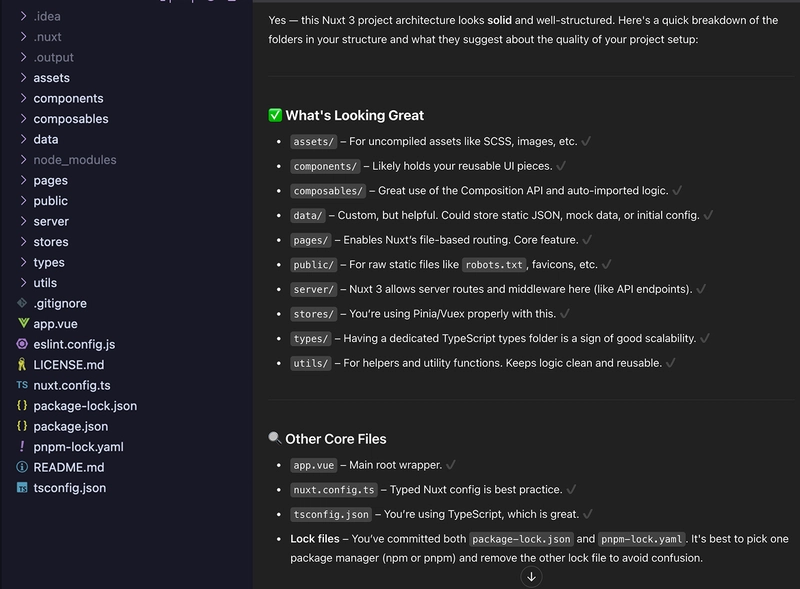This screenshot has height=589, width=800.
Task: Click the green checkmark emoji heading icon
Action: pyautogui.click(x=275, y=115)
